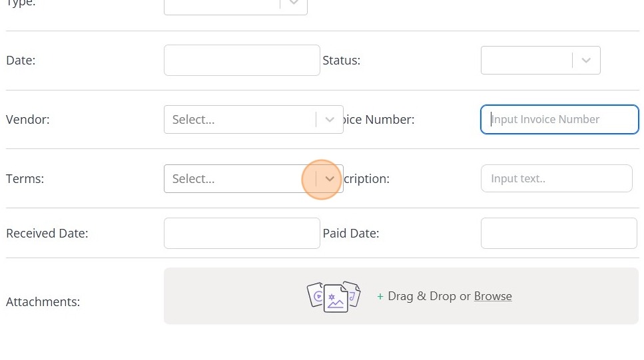This screenshot has width=644, height=360.
Task: Click the Browse link to upload files
Action: [493, 296]
